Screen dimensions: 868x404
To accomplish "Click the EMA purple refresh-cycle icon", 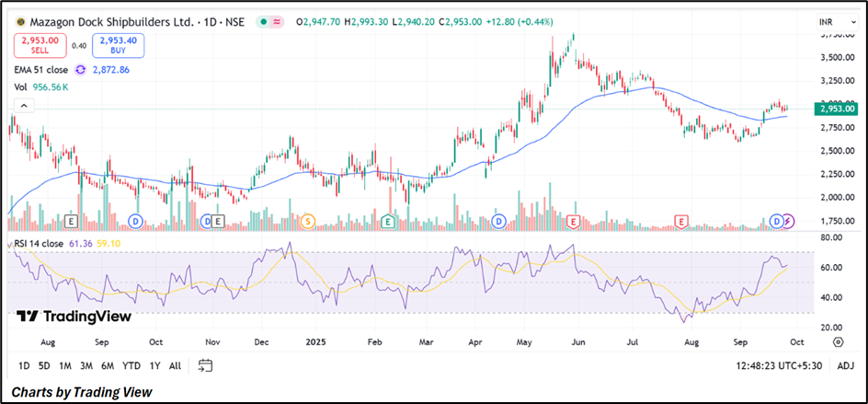I will [81, 70].
